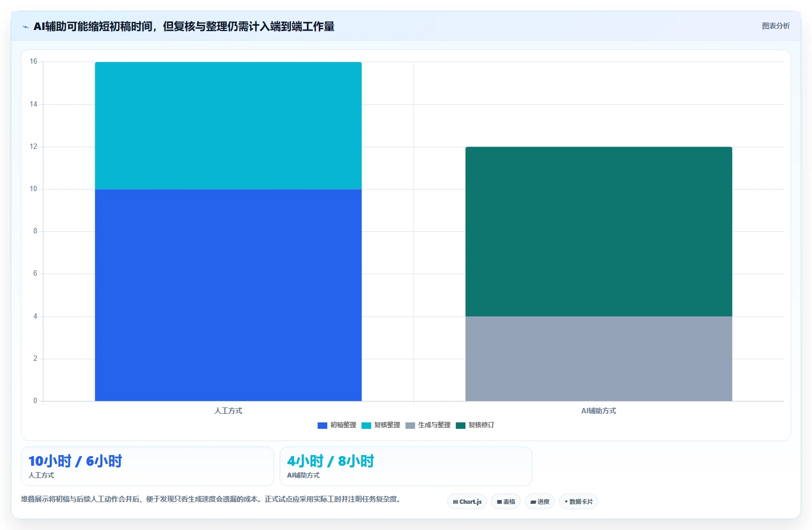Click the Chart.js tag
This screenshot has height=530, width=812.
tap(467, 502)
